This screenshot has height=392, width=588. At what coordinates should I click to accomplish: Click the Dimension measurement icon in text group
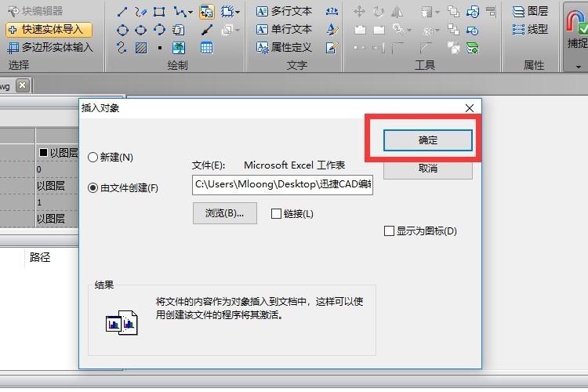point(332,12)
